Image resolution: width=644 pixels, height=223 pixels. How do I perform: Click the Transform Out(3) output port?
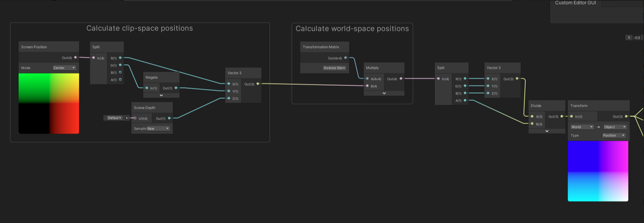pos(626,116)
